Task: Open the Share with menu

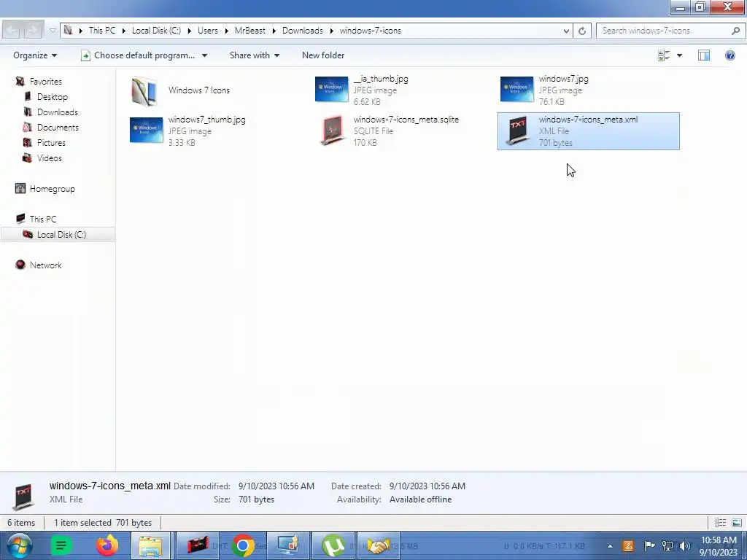Action: tap(255, 55)
